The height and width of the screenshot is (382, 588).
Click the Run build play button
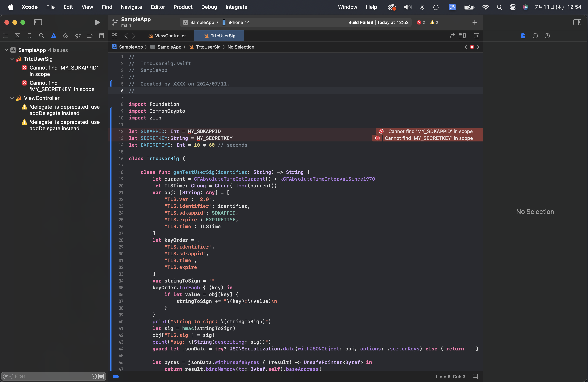point(97,22)
